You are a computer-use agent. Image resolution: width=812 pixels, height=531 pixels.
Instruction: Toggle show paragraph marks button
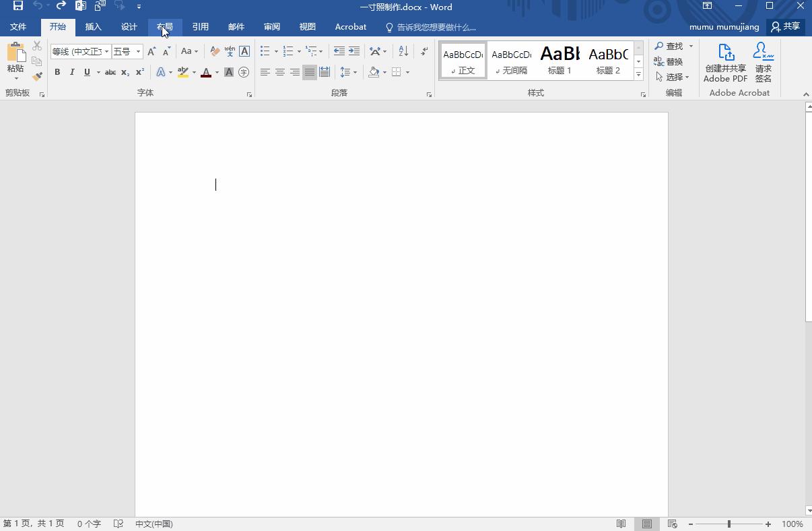pyautogui.click(x=424, y=51)
